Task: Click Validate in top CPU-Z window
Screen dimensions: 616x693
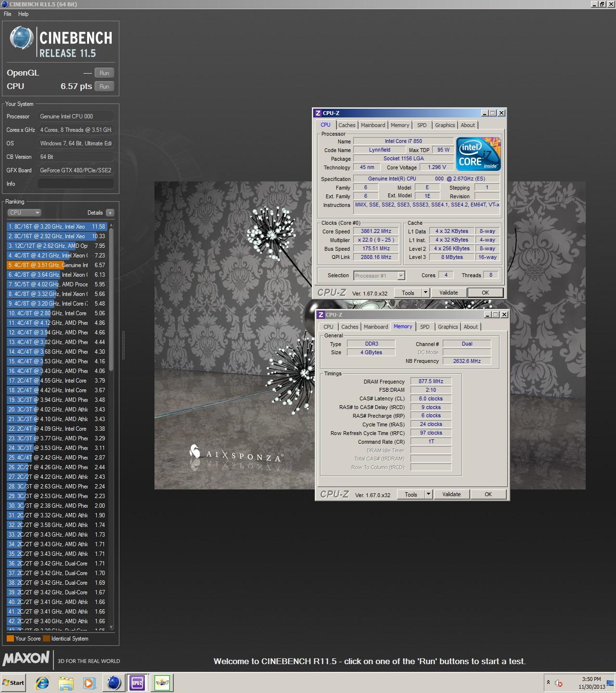Action: pos(449,293)
